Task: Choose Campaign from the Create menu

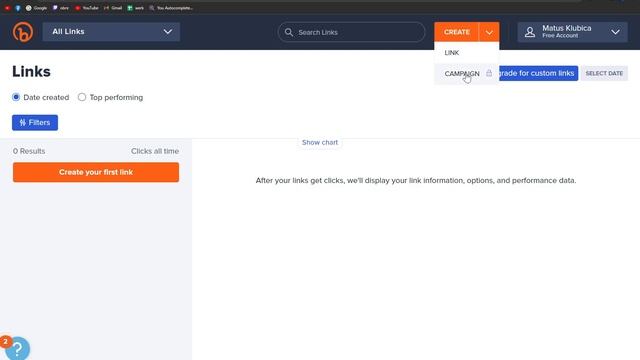Action: point(467,73)
